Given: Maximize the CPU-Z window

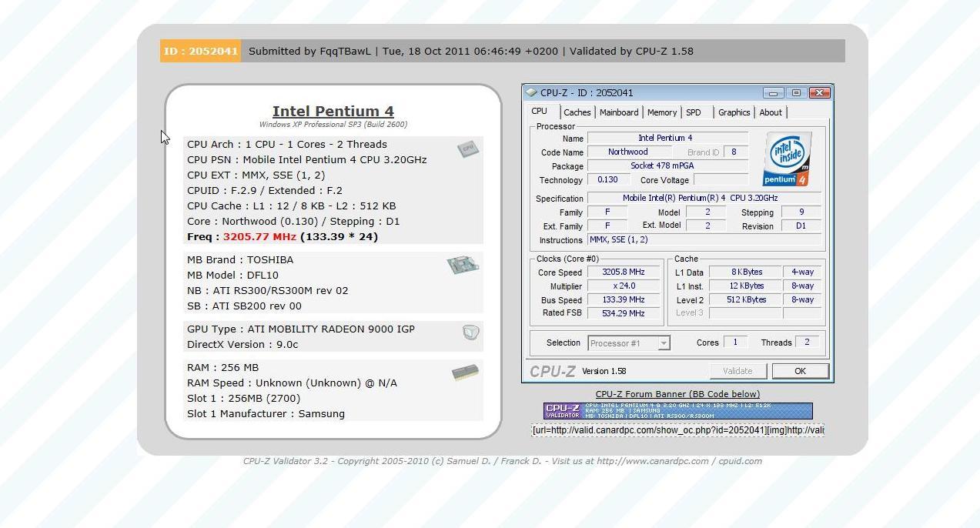Looking at the screenshot, I should coord(796,92).
